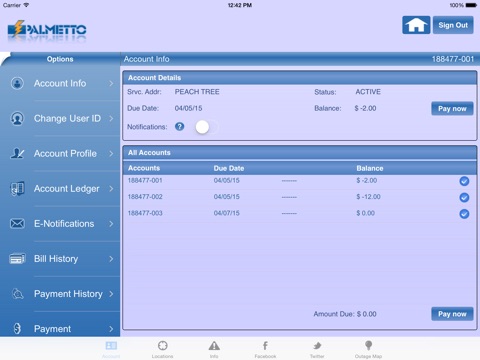
Task: Open the Twitter tab
Action: click(x=317, y=349)
